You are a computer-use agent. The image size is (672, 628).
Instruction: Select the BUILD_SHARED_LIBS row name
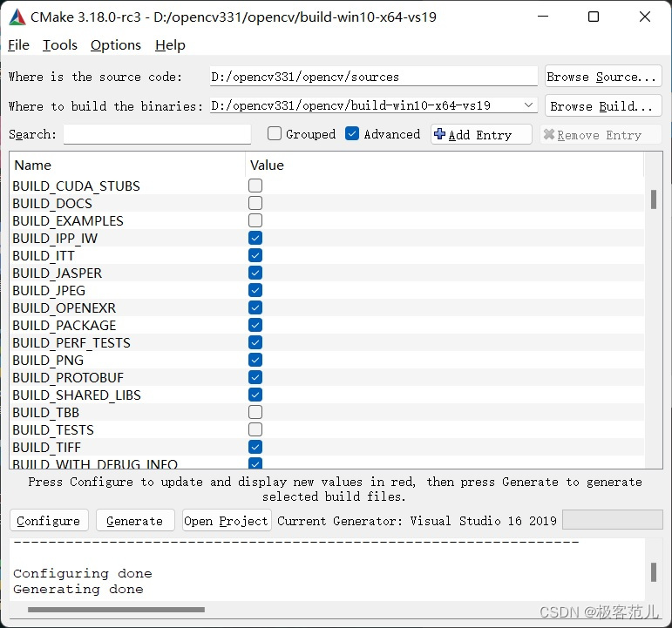coord(77,395)
